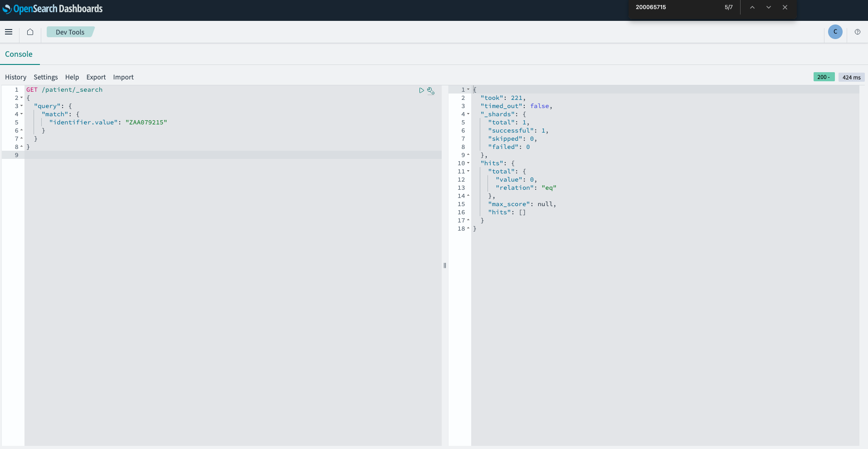
Task: Click "value": 0 in response
Action: point(516,180)
